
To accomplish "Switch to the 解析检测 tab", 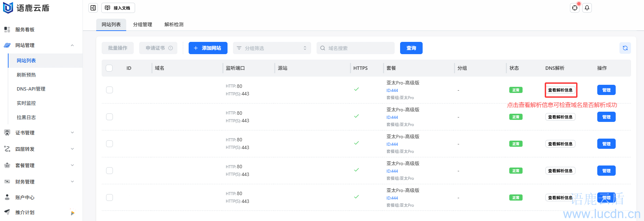I will pyautogui.click(x=174, y=25).
